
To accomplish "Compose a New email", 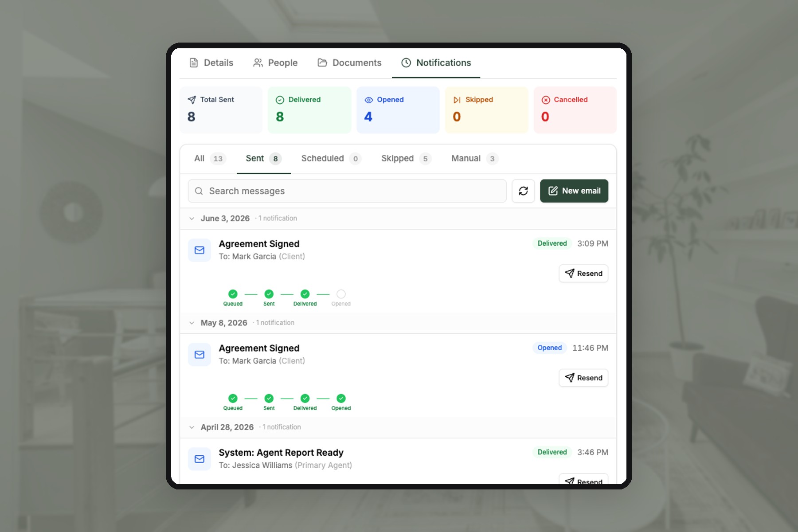I will click(x=574, y=191).
